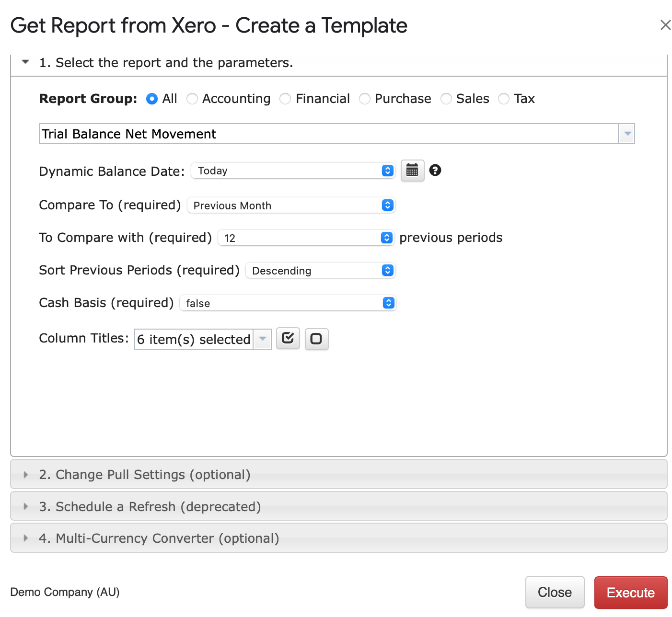Viewport: 672px width, 617px height.
Task: Choose the Tax report group radio button
Action: 503,99
